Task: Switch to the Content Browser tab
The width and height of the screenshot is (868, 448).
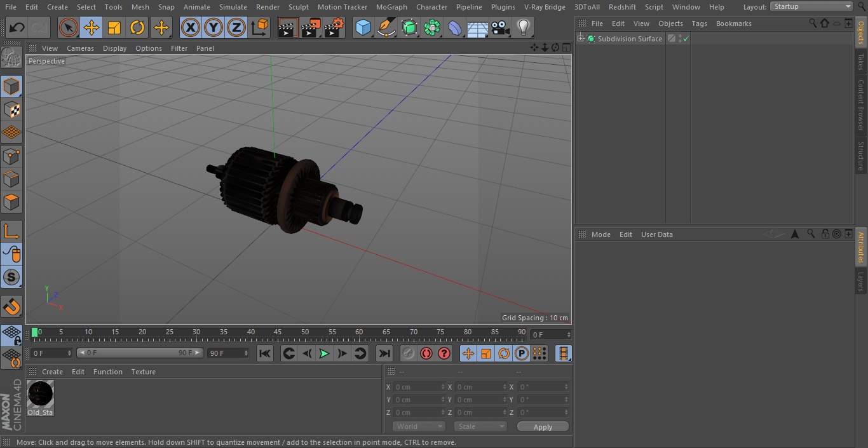Action: pyautogui.click(x=861, y=105)
